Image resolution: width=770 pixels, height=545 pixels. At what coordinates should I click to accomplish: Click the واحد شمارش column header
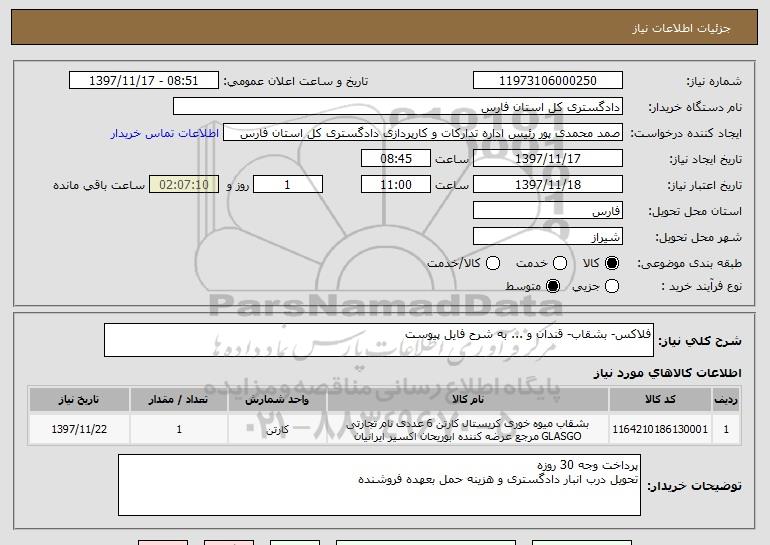[277, 400]
